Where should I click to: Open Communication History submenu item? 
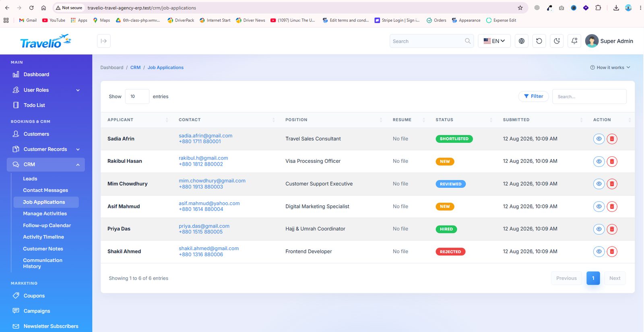click(43, 263)
